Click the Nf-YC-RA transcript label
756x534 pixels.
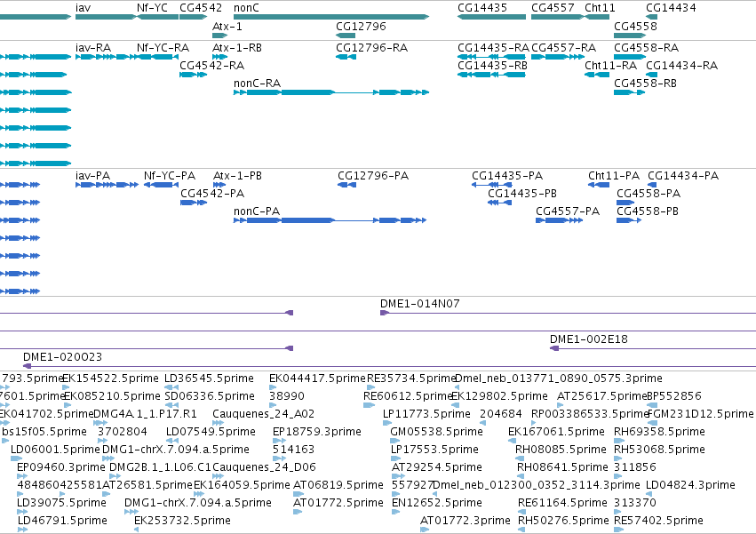[x=163, y=48]
